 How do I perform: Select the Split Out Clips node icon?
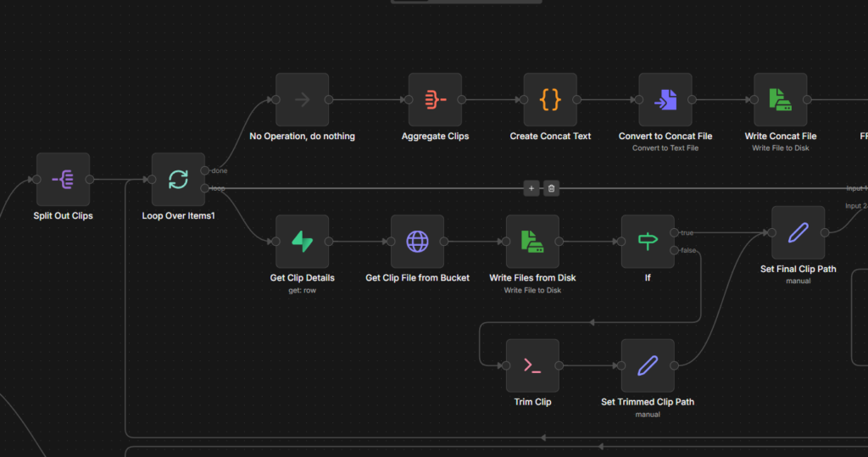pyautogui.click(x=63, y=179)
